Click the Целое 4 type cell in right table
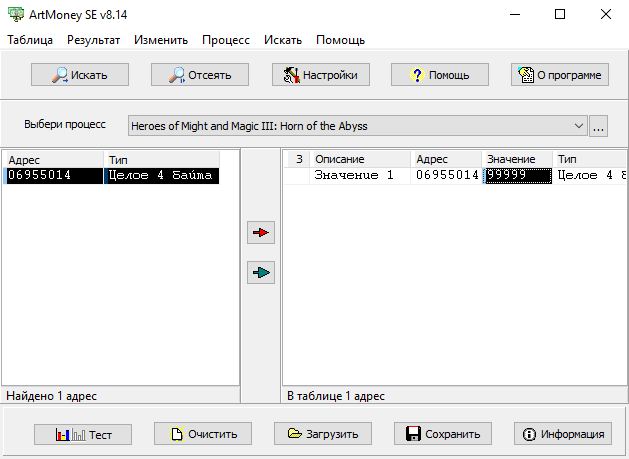 click(589, 176)
